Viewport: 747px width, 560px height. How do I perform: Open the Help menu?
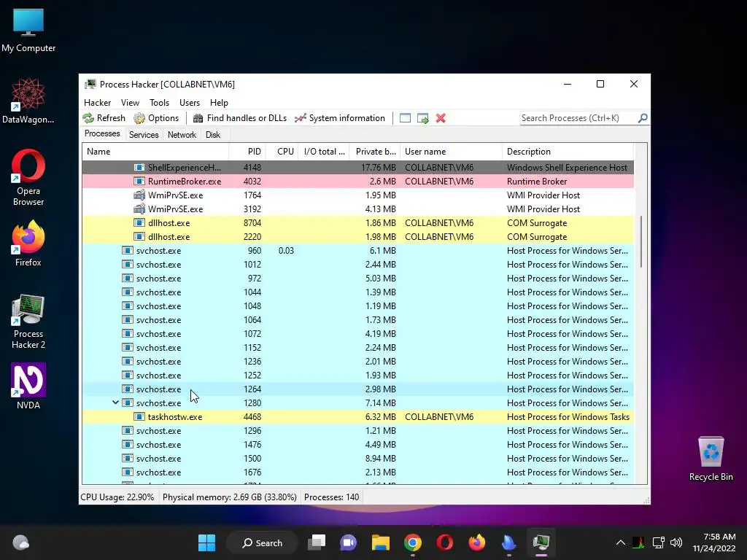[219, 103]
